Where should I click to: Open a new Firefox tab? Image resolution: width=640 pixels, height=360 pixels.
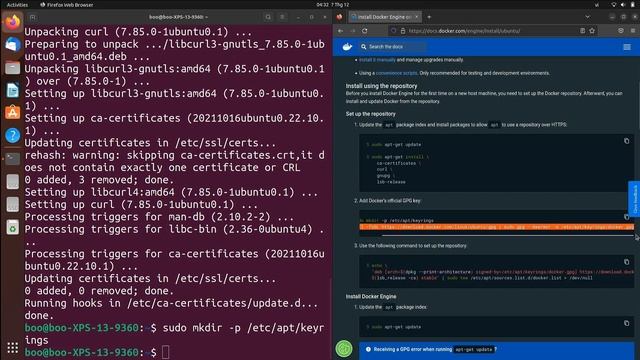pyautogui.click(x=429, y=17)
